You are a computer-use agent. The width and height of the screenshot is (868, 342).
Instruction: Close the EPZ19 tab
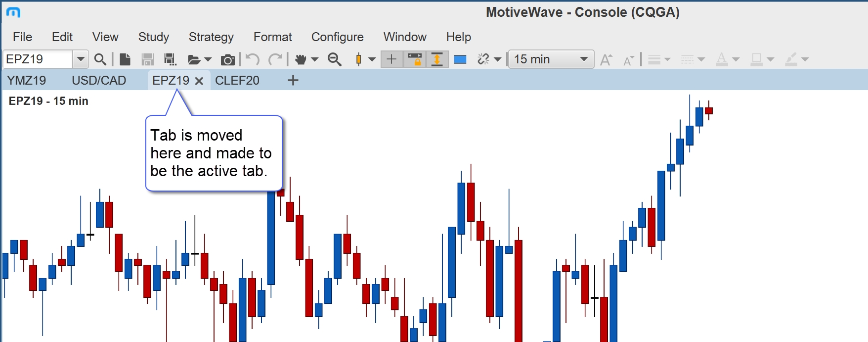tap(199, 81)
